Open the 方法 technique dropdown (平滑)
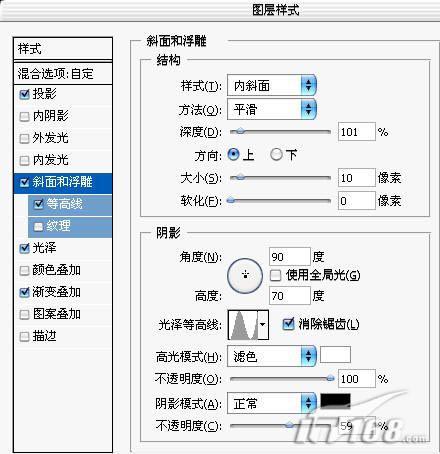Image resolution: width=440 pixels, height=454 pixels. tap(272, 109)
